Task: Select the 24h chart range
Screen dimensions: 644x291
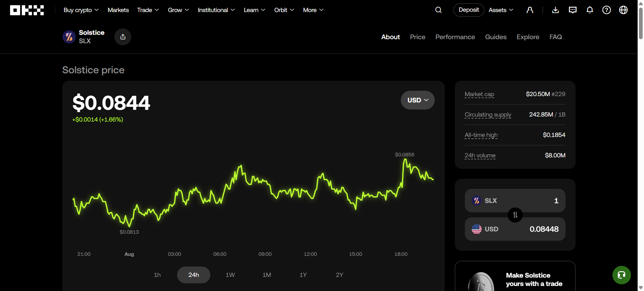Action: (194, 275)
